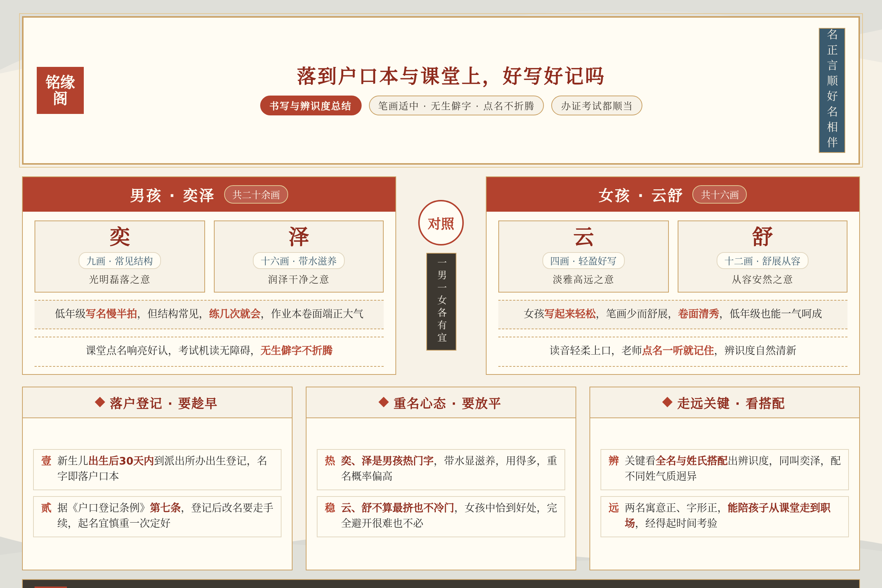Click the 四画 · 轻盈好写 tag

point(583,261)
